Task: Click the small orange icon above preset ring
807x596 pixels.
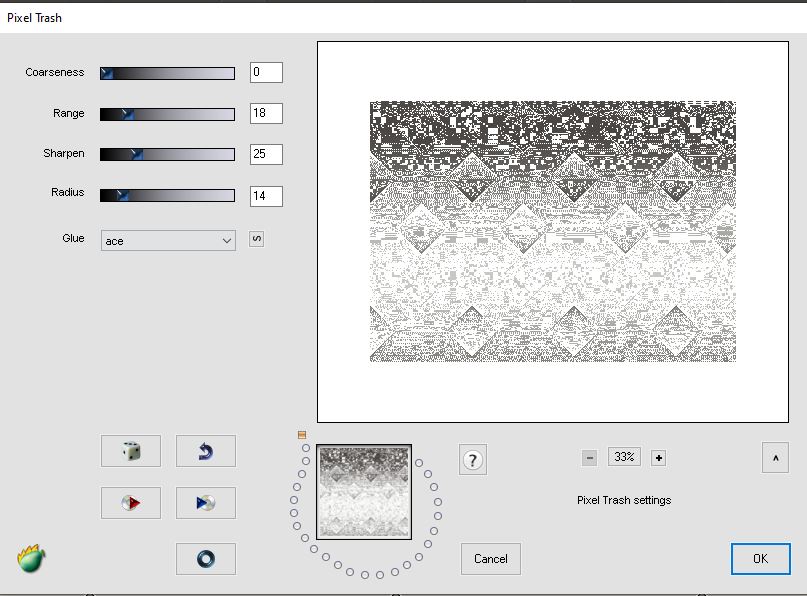Action: click(x=302, y=435)
